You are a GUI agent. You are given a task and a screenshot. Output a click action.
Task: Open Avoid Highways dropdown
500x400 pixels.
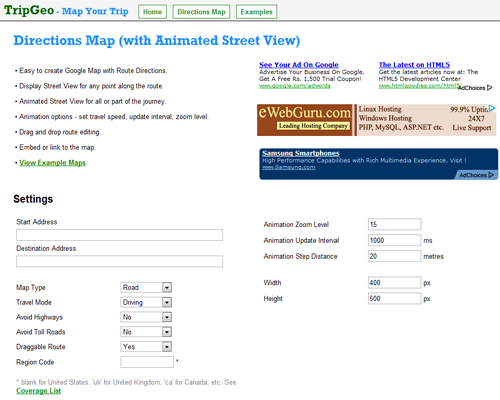pyautogui.click(x=146, y=317)
